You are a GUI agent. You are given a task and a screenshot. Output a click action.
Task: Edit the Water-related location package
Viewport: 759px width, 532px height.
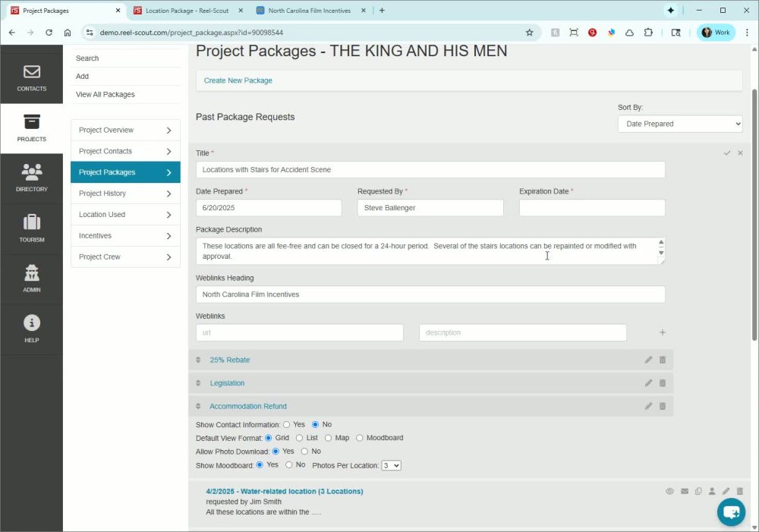pos(726,491)
